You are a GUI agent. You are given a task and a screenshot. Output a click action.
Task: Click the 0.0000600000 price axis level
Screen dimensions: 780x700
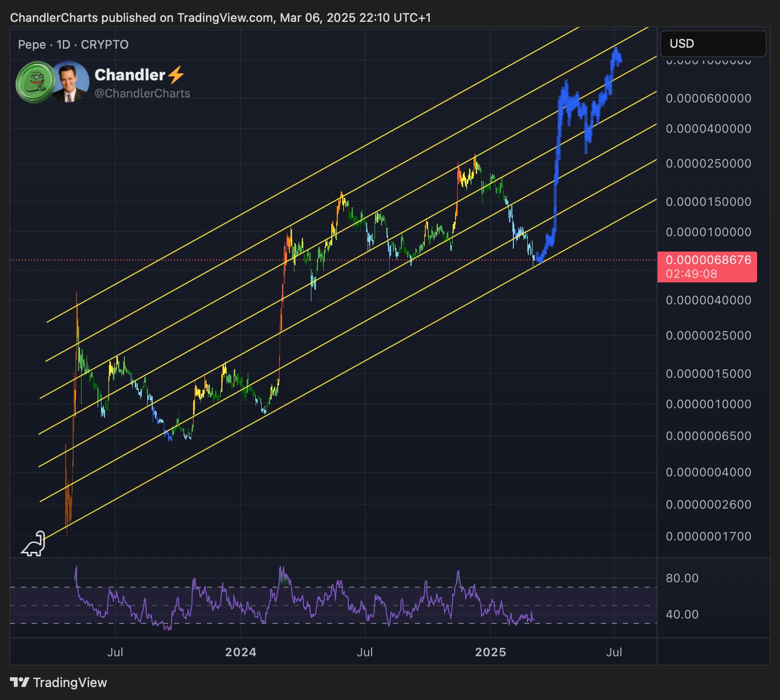click(708, 98)
